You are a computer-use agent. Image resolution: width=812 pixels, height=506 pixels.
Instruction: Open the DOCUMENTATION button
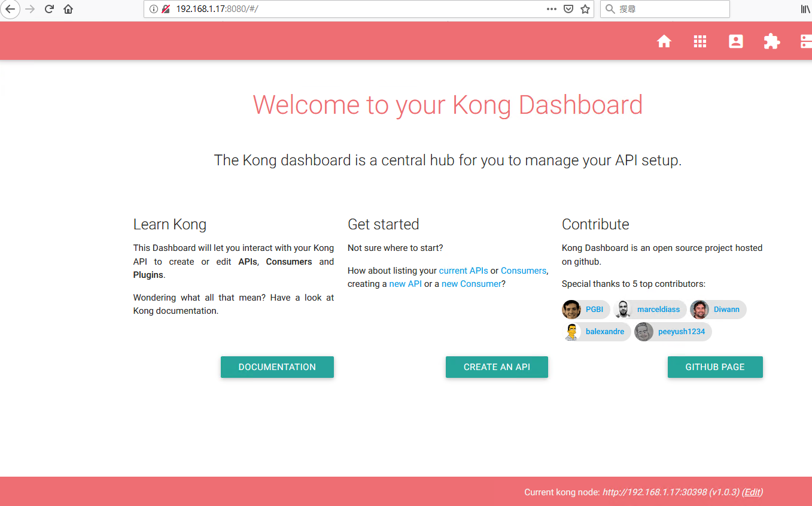(x=277, y=367)
